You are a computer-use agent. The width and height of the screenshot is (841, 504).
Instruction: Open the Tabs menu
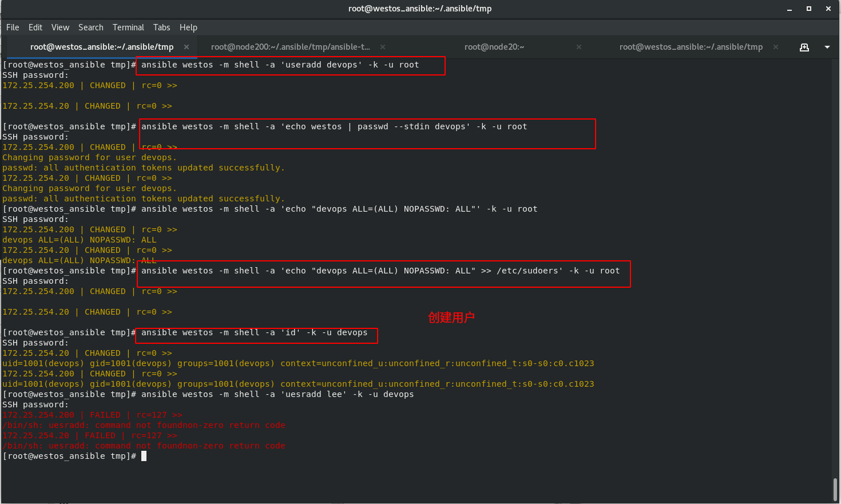[x=161, y=27]
